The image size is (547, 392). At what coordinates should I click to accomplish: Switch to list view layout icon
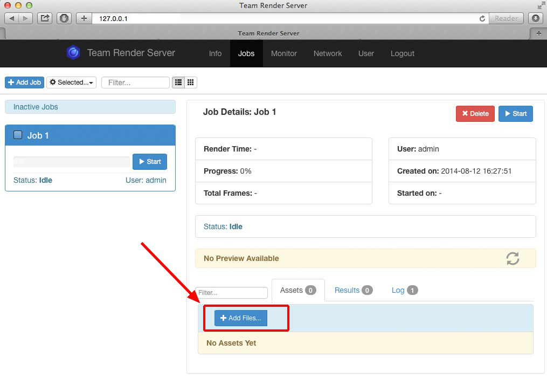click(178, 82)
